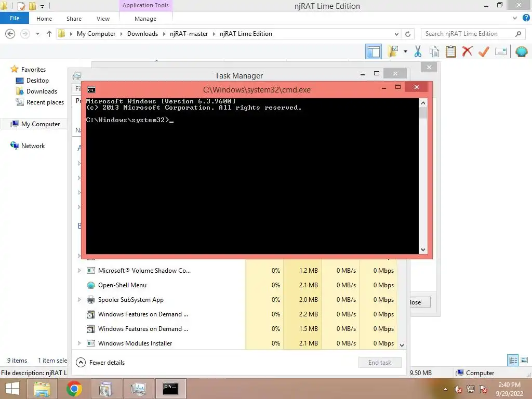Open the Windows Start button
Viewport: 532px width, 399px height.
[x=12, y=389]
